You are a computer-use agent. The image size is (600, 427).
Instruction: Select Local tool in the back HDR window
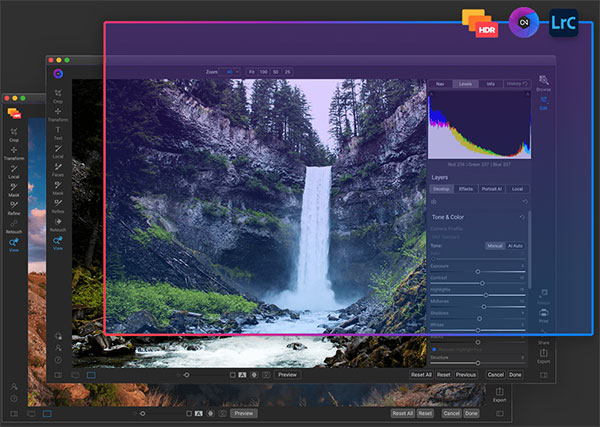pos(14,171)
